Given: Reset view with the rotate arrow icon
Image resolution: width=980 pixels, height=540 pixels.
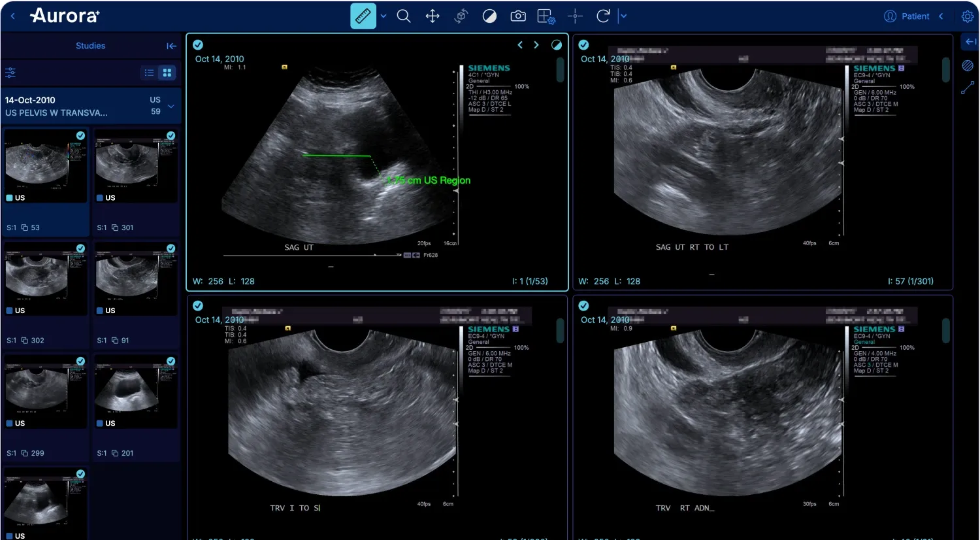Looking at the screenshot, I should click(x=603, y=16).
